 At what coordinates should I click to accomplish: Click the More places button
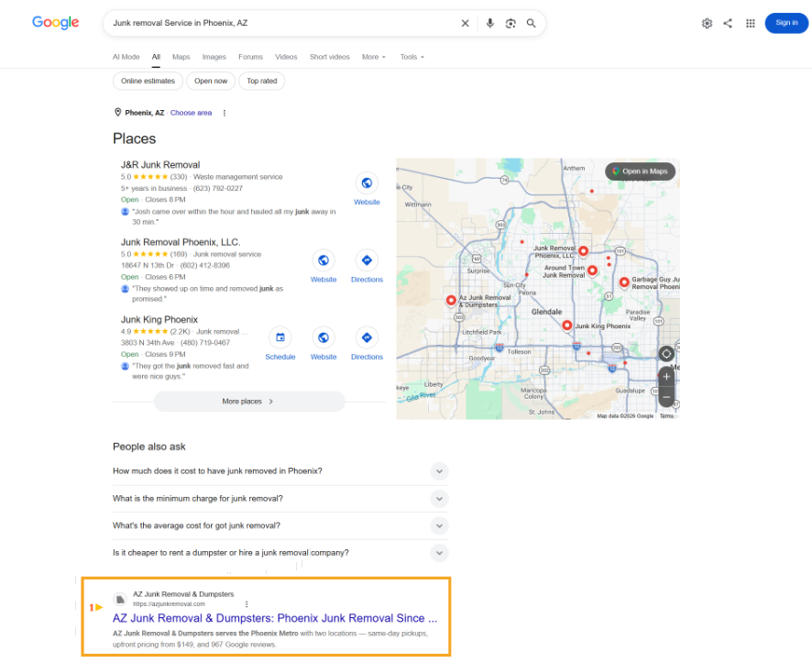(x=249, y=402)
